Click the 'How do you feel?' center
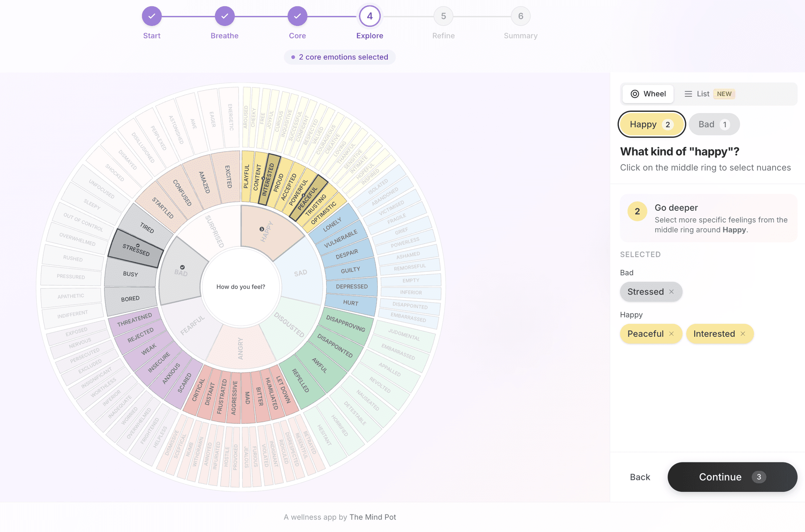This screenshot has height=532, width=805. pos(241,287)
